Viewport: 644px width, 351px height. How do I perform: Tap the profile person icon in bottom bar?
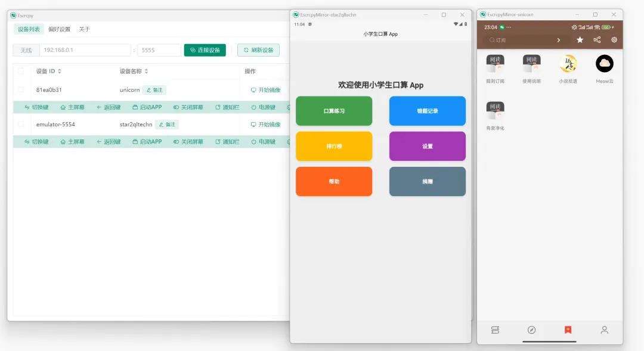click(x=604, y=330)
